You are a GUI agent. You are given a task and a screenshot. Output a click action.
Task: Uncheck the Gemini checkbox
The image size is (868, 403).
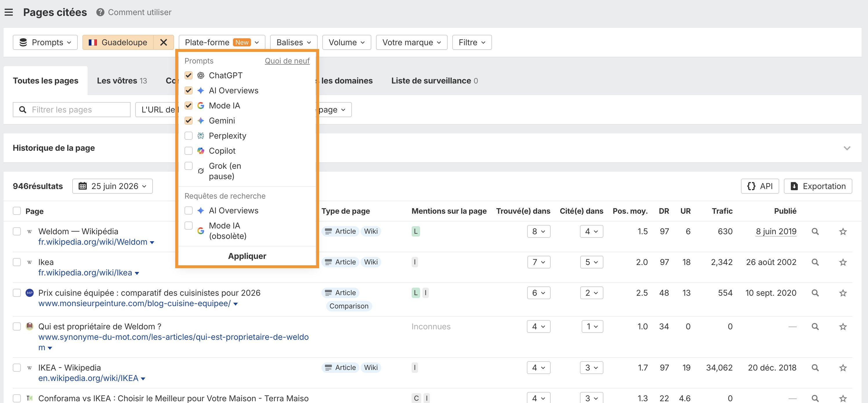coord(189,121)
